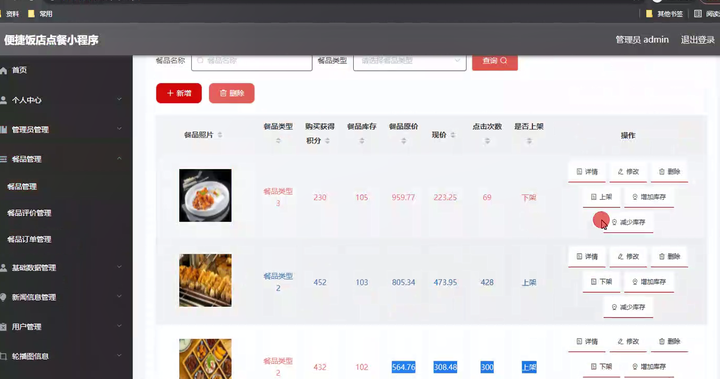Click the 新增 button
Image resolution: width=720 pixels, height=379 pixels.
[x=179, y=93]
